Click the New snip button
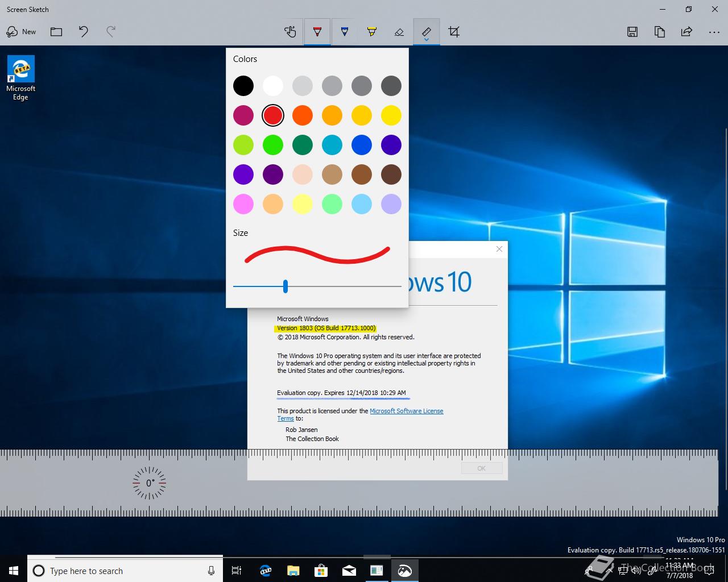The image size is (728, 582). click(21, 32)
